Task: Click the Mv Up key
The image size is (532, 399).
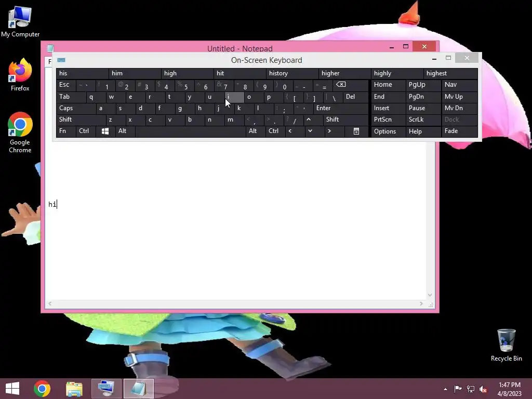Action: (x=460, y=97)
